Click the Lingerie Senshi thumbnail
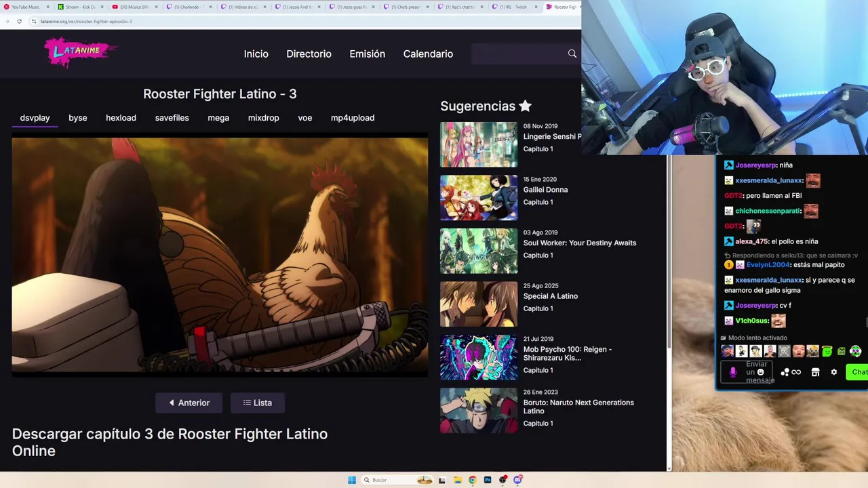The width and height of the screenshot is (868, 488). coord(479,144)
